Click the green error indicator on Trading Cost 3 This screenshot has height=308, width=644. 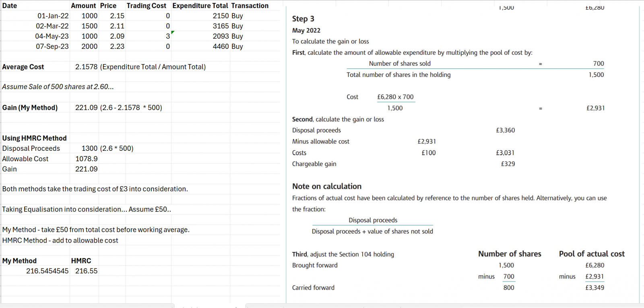173,32
